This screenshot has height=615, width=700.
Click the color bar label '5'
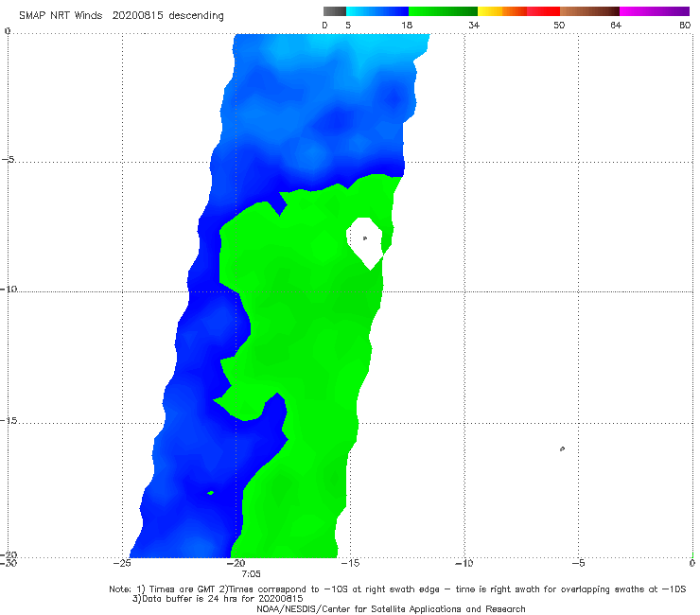[x=348, y=26]
